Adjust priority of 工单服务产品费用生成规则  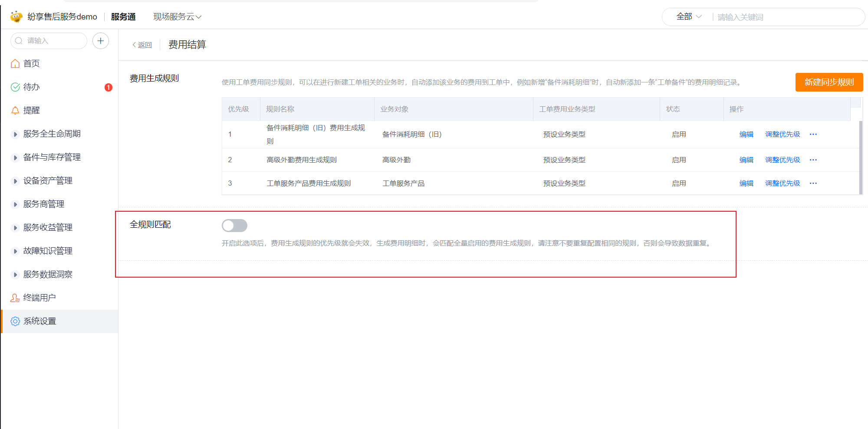782,183
